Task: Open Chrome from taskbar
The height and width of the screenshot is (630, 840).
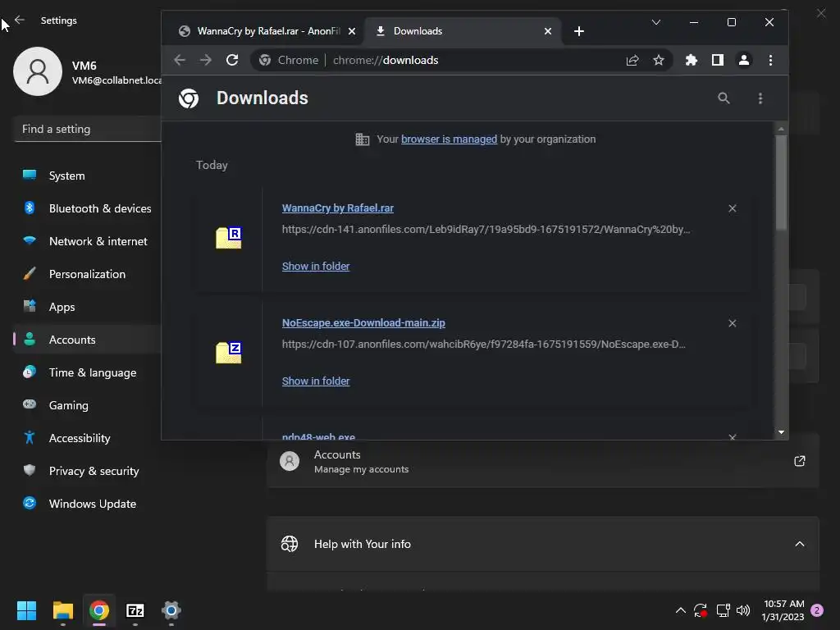Action: 99,610
